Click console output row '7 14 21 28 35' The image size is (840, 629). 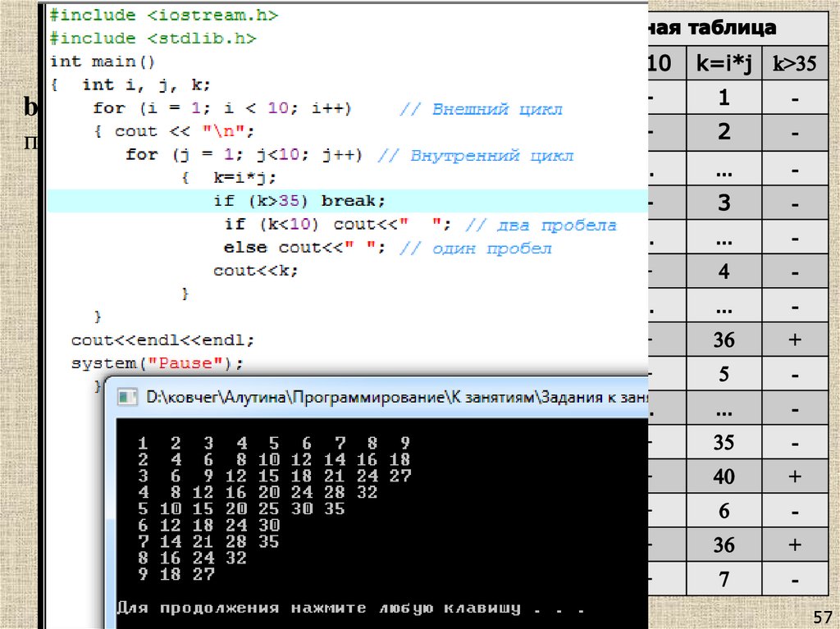[208, 542]
